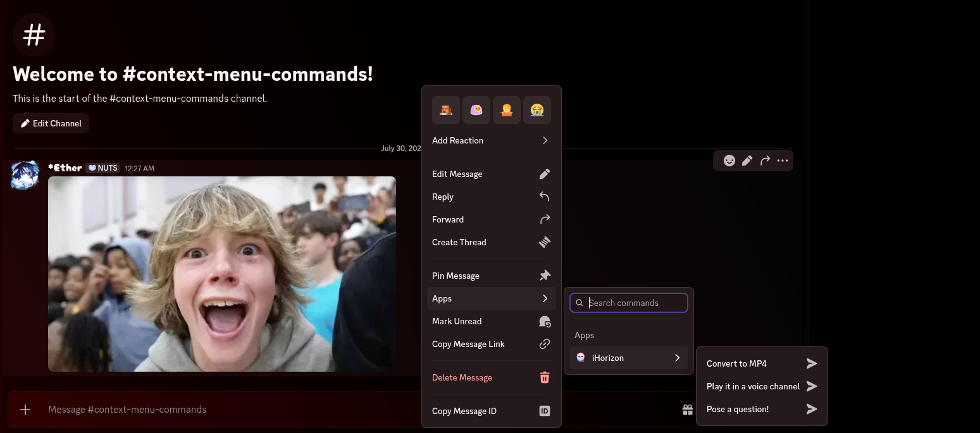React with the loudly crying face emoji
This screenshot has width=980, height=433.
(537, 110)
